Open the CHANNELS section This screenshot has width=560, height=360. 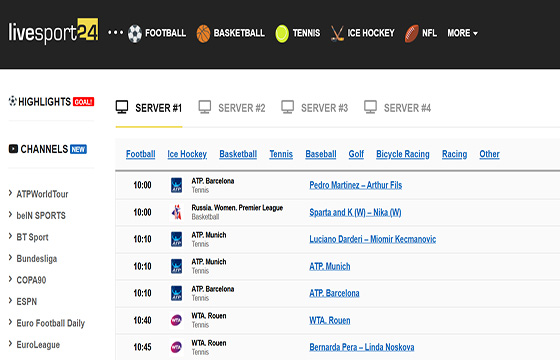pyautogui.click(x=48, y=149)
